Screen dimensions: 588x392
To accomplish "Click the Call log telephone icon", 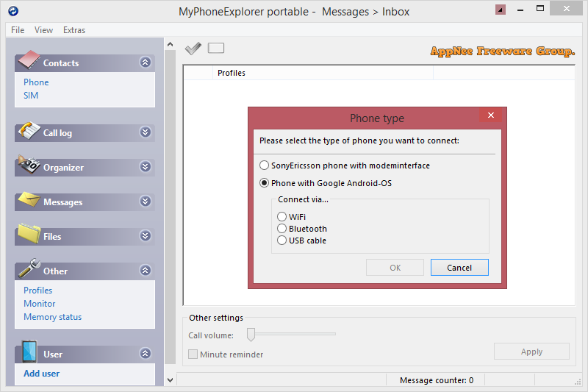I will 29,130.
